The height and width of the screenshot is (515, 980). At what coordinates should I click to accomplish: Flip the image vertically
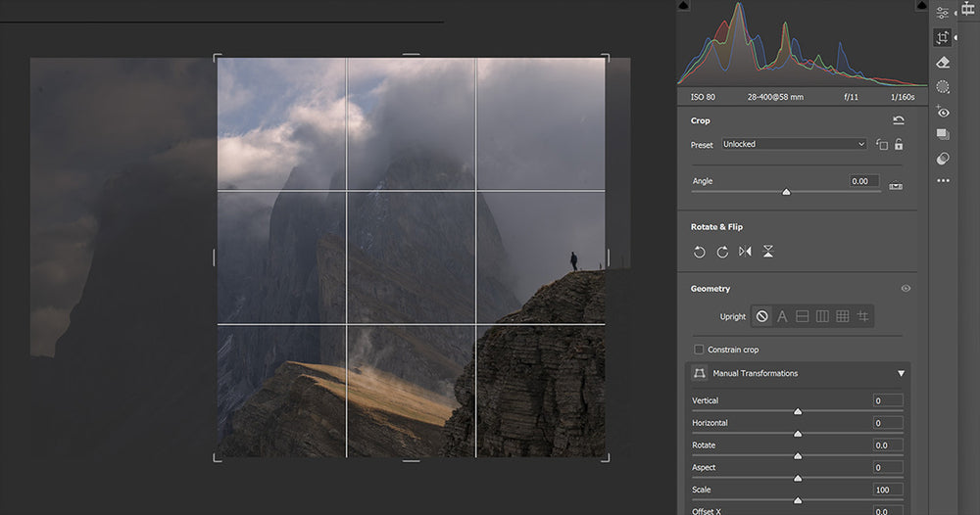(x=768, y=252)
